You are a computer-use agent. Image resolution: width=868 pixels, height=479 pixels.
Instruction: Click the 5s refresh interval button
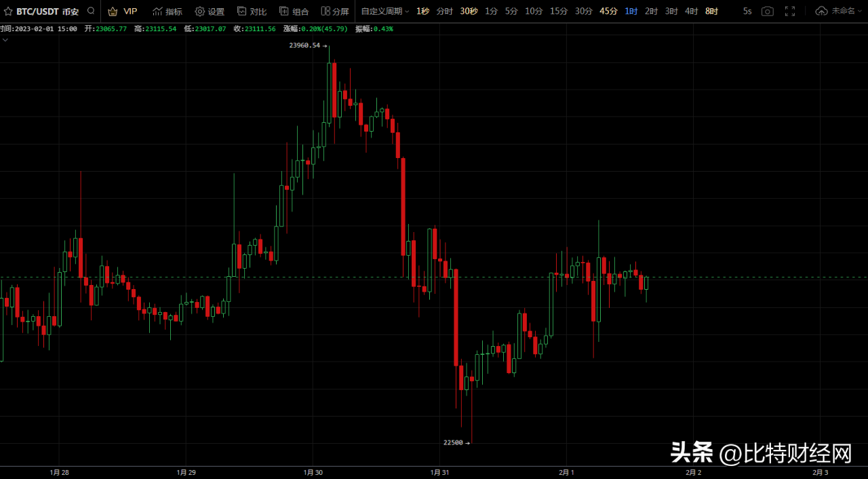(x=747, y=12)
